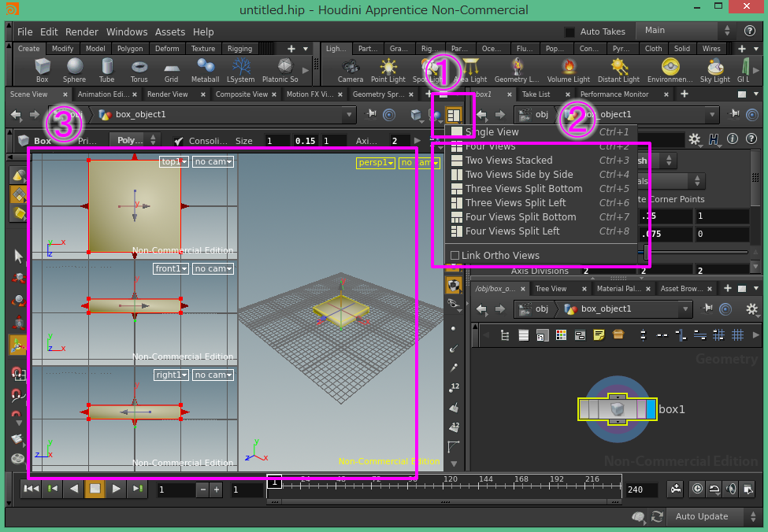The image size is (768, 532).
Task: Switch to the Polygon shelf tab
Action: (x=130, y=49)
